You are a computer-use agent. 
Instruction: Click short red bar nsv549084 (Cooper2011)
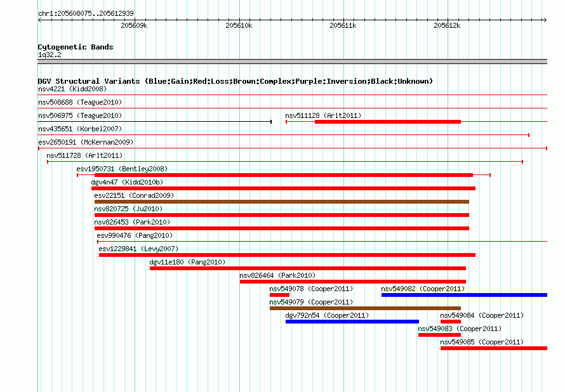[x=451, y=322]
